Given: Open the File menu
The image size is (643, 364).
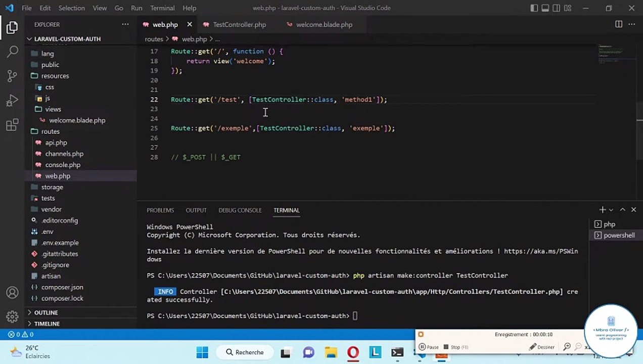Looking at the screenshot, I should [27, 8].
